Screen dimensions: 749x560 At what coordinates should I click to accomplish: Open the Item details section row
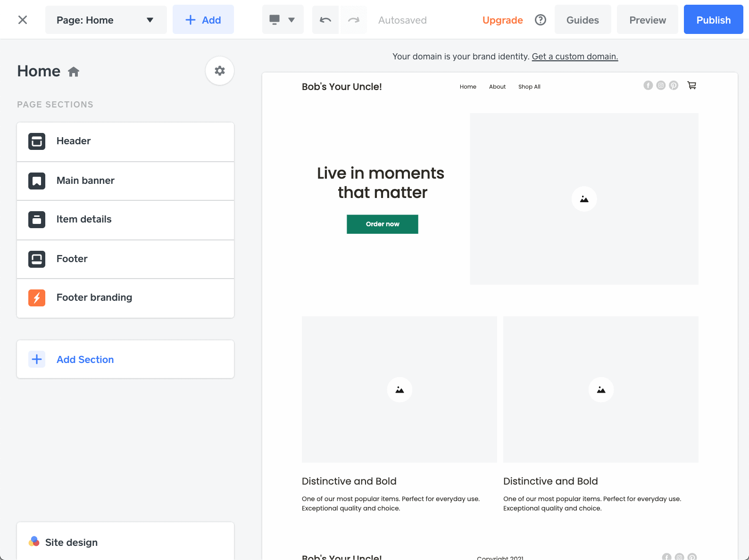[x=125, y=220]
